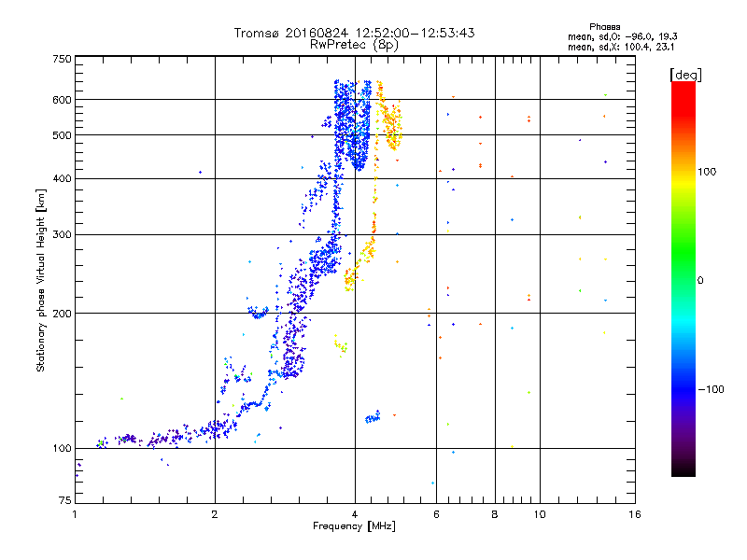This screenshot has height=560, width=747.
Task: Click the x-axis tick label '2'
Action: tap(215, 514)
